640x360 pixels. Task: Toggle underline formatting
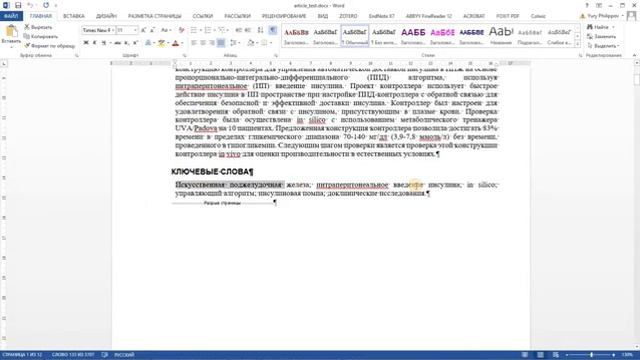pos(104,43)
